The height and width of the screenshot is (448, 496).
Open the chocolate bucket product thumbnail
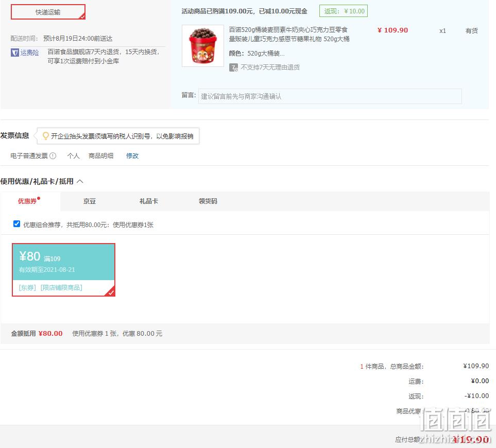coord(203,46)
